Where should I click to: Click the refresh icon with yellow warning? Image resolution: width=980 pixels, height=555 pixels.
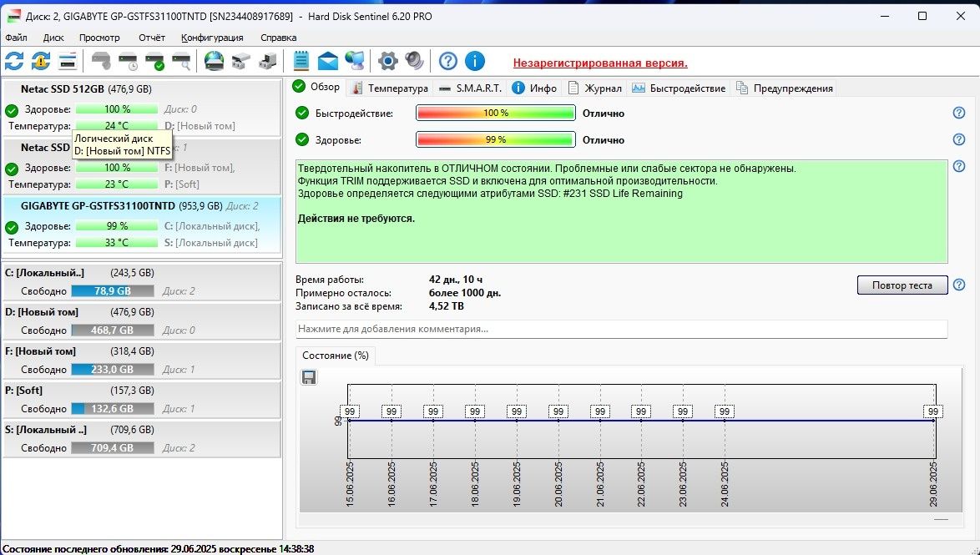click(41, 61)
